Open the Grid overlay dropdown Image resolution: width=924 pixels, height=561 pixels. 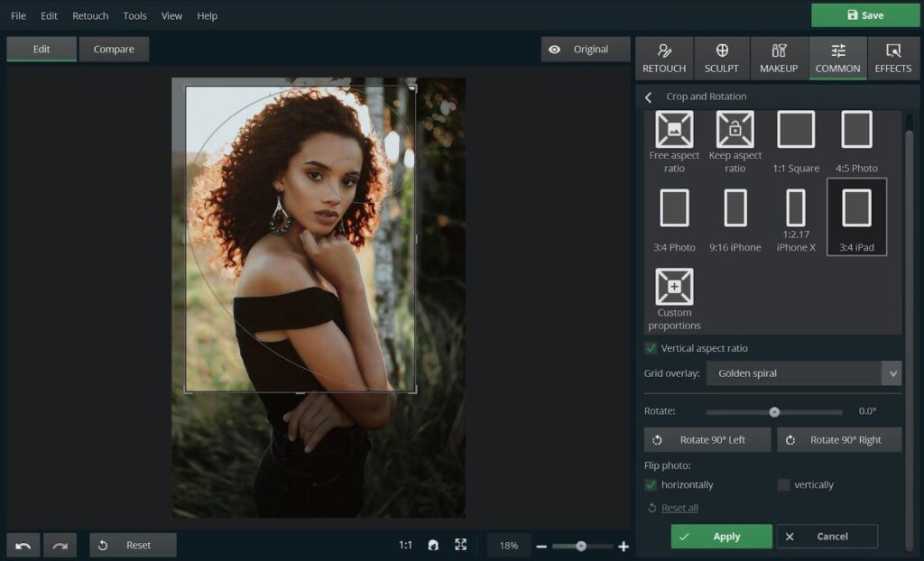click(x=803, y=373)
